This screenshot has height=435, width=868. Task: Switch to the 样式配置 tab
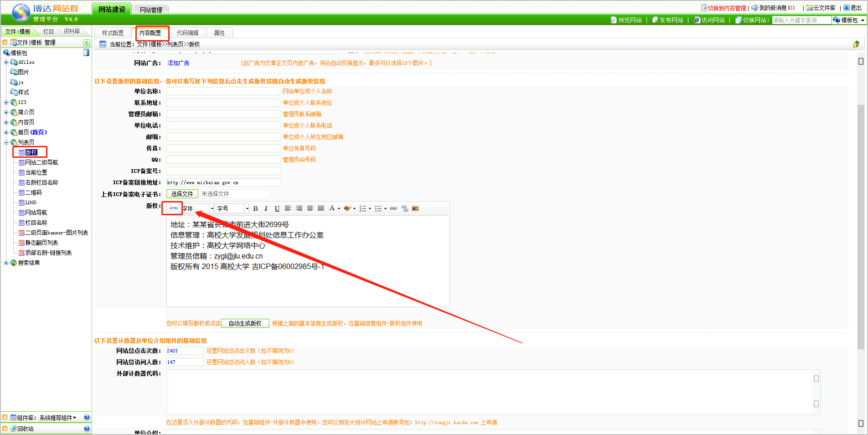(x=113, y=33)
